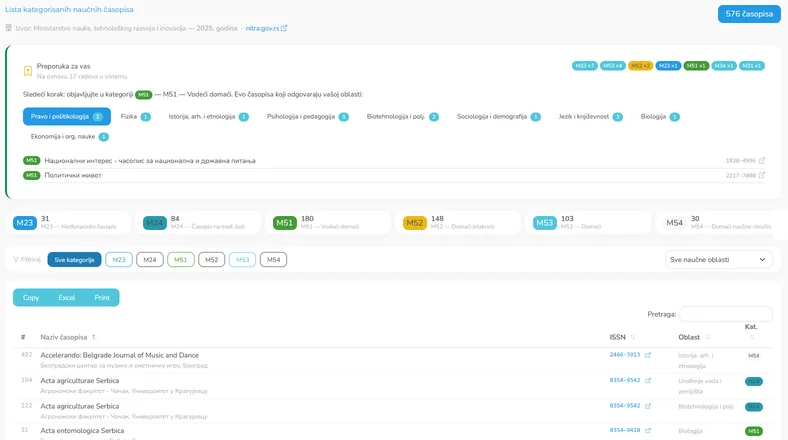Click the M24 summary card with 84 journals
The image size is (788, 440).
(x=198, y=223)
